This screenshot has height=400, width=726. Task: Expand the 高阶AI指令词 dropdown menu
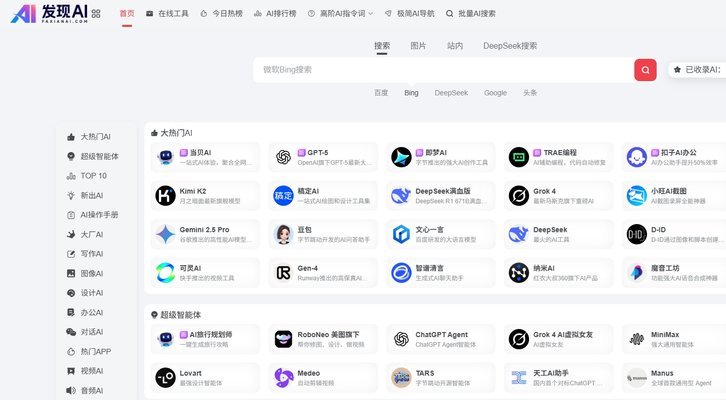pos(341,14)
